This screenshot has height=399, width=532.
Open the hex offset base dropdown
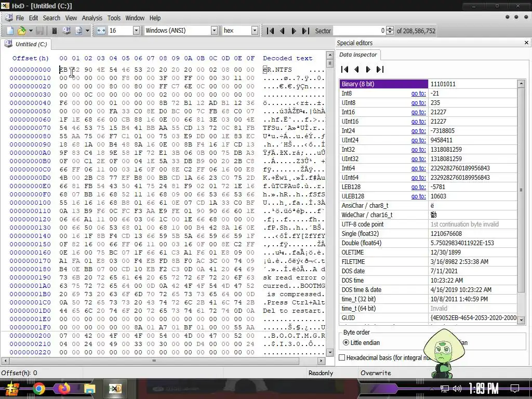pos(255,31)
